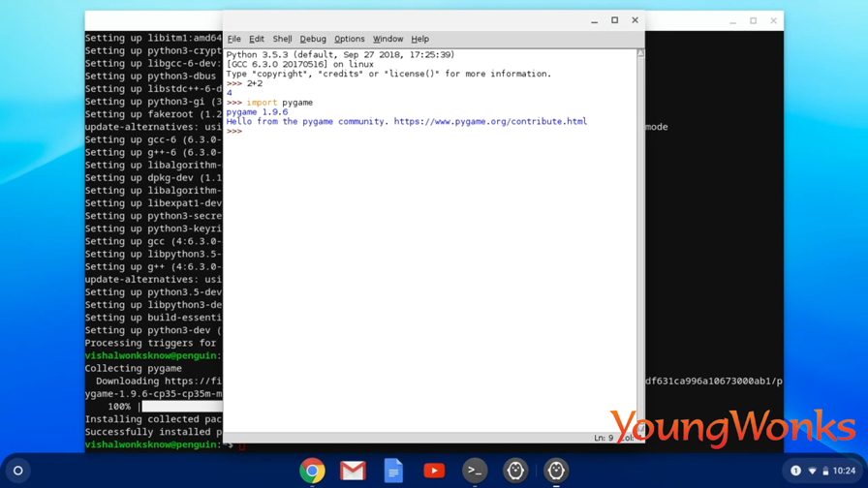Expand the Options menu
The image size is (868, 488).
[x=350, y=39]
